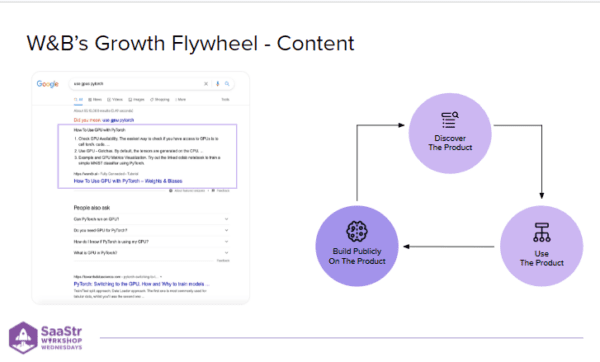Screen dimensions: 600x362
Task: Expand 'How do I know if PyTorch is using my GPU?'
Action: click(x=151, y=242)
